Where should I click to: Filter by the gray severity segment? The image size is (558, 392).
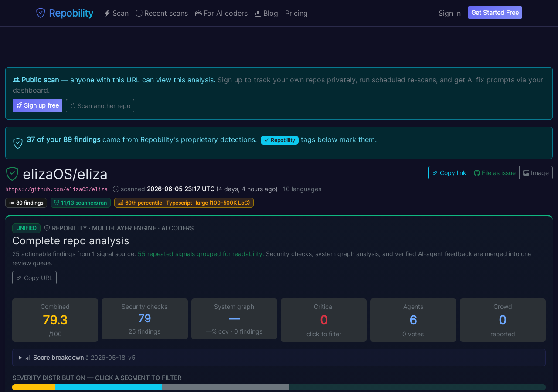click(225, 387)
